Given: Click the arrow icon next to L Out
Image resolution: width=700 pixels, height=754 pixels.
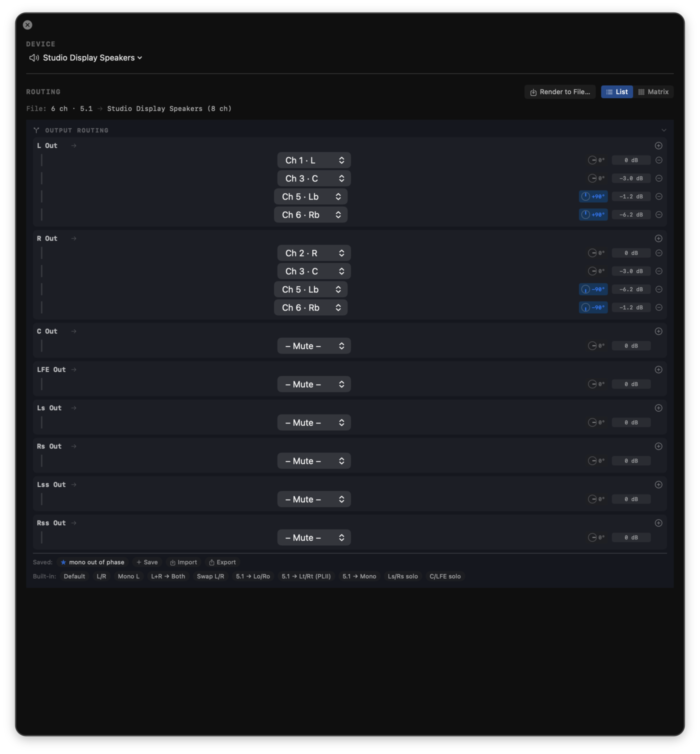Looking at the screenshot, I should 73,145.
